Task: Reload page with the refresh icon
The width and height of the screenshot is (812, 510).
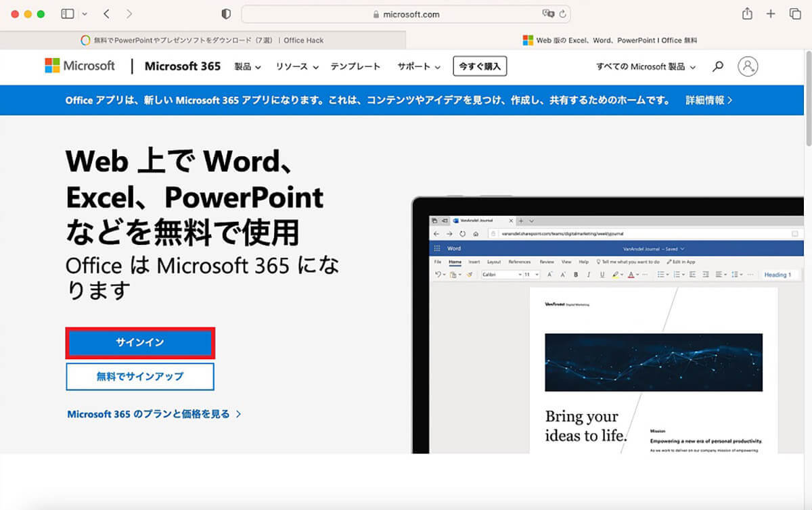Action: (x=562, y=14)
